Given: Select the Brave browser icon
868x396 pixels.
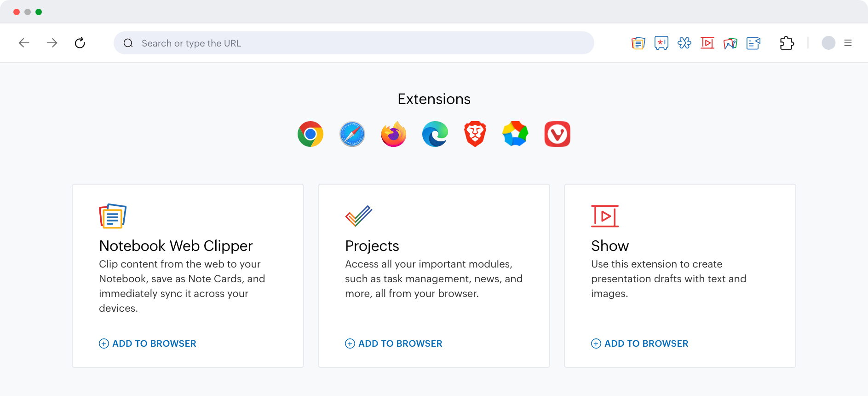Looking at the screenshot, I should [475, 134].
